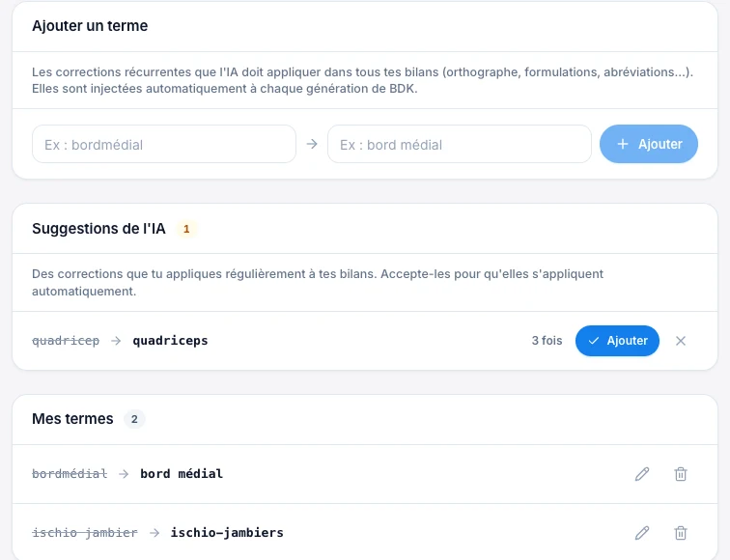Click the '3 fois' count text
This screenshot has height=560, width=730.
click(547, 341)
